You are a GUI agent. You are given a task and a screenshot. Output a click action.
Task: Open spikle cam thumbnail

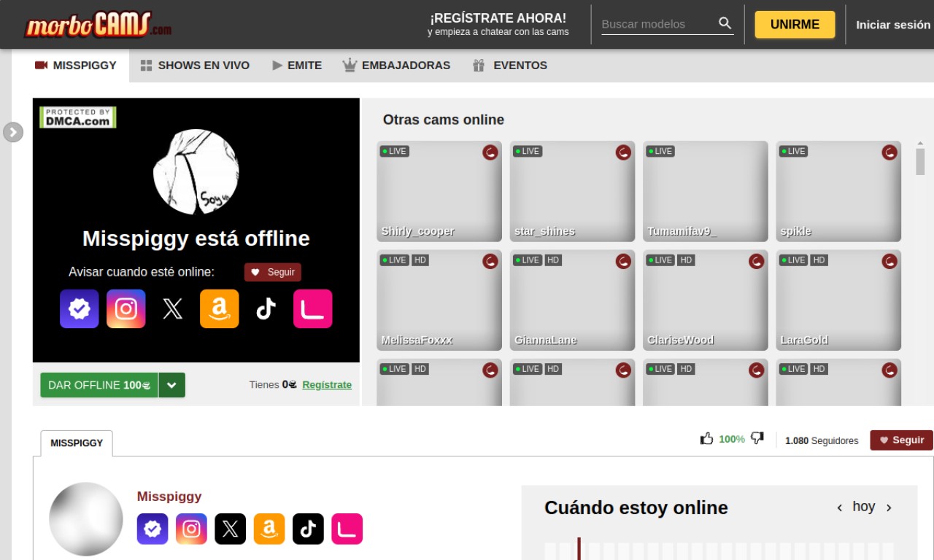(x=838, y=191)
